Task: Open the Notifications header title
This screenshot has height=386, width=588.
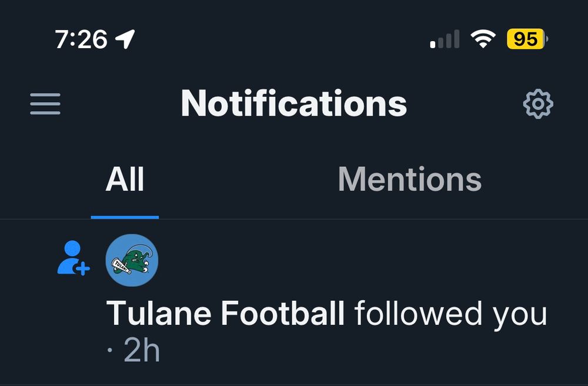Action: click(295, 103)
